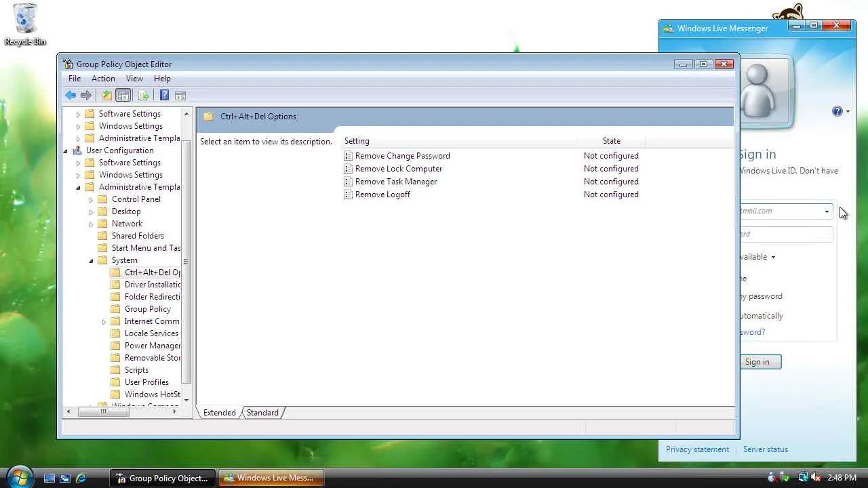Toggle the Show/Hide Action Pane icon
This screenshot has height=488, width=868.
(180, 96)
